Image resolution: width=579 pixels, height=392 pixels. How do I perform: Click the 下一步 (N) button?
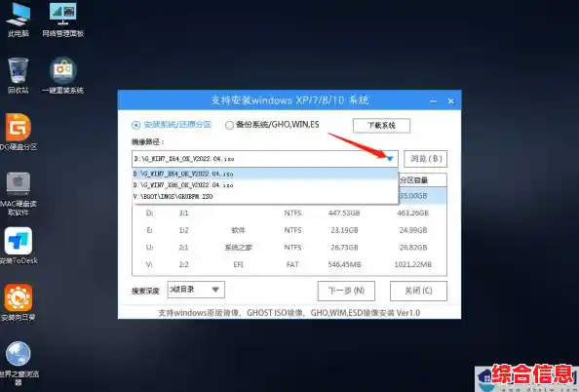[x=346, y=291]
